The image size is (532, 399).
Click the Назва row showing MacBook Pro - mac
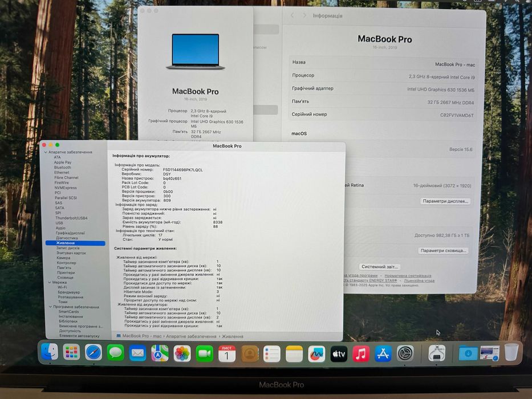[x=383, y=63]
